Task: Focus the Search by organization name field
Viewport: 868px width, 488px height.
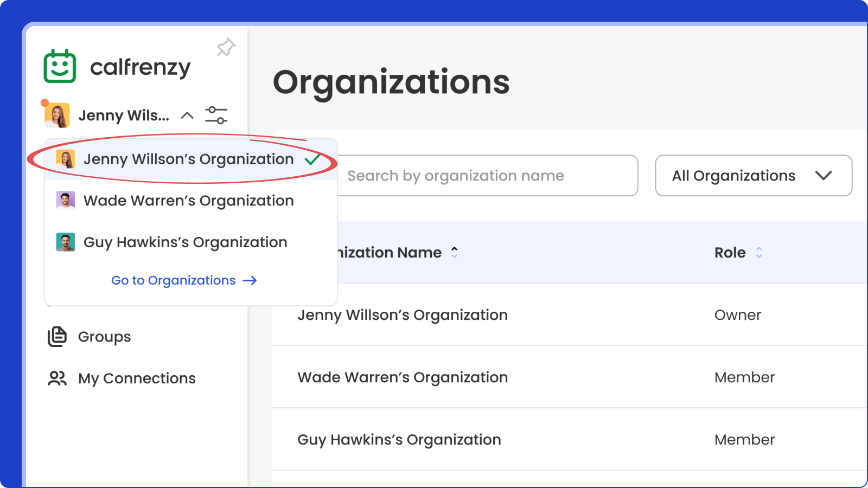Action: pyautogui.click(x=486, y=176)
